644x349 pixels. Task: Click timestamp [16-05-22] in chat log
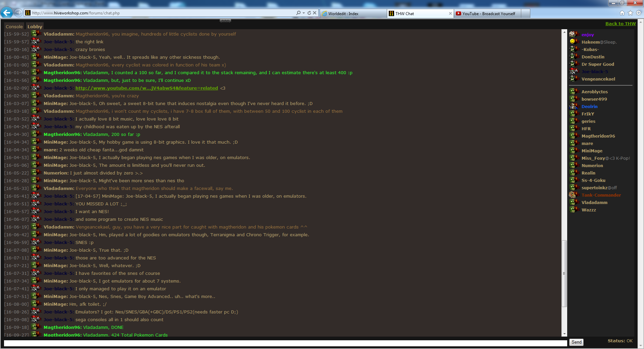[16, 173]
